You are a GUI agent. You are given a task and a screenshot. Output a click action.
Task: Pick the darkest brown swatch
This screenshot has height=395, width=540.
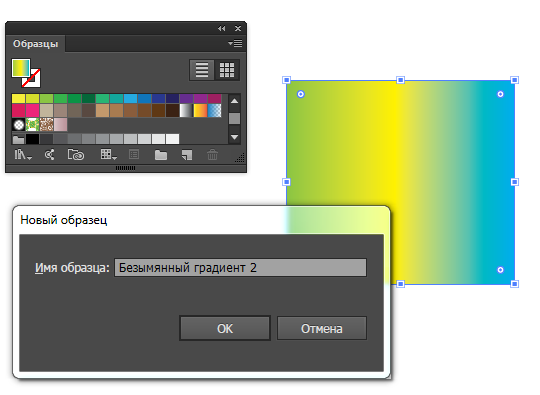click(172, 111)
